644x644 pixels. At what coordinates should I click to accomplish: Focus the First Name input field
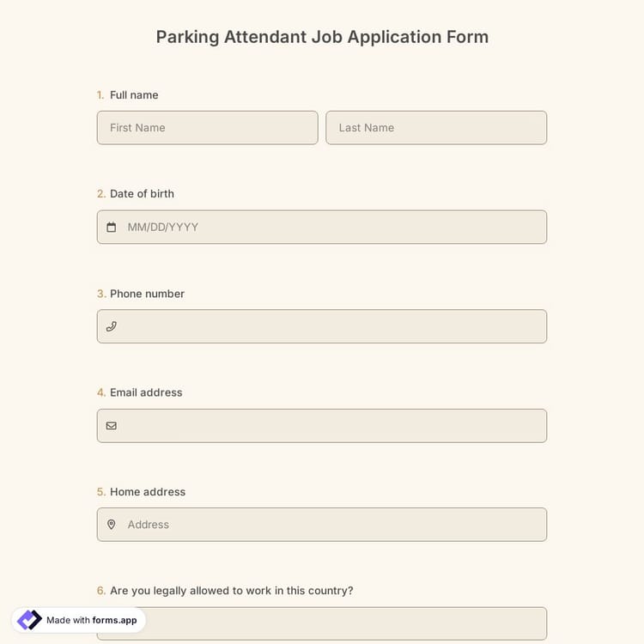[207, 128]
